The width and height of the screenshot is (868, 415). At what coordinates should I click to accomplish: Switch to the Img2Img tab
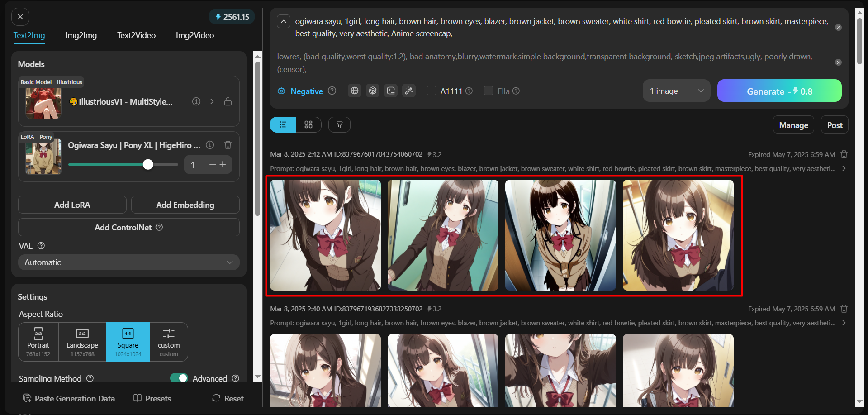tap(81, 35)
